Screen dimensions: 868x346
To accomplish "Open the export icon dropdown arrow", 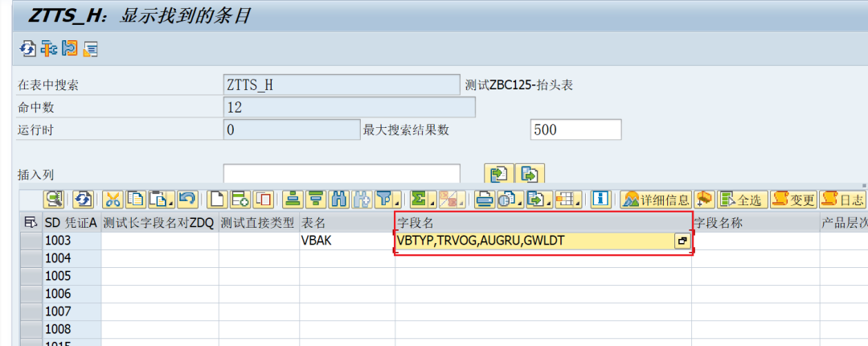I will 549,204.
